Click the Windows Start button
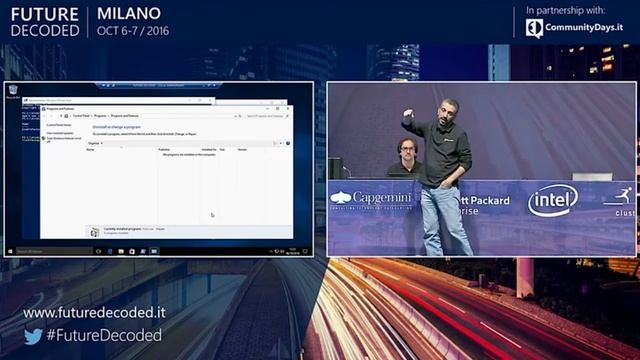This screenshot has height=360, width=640. [10, 251]
